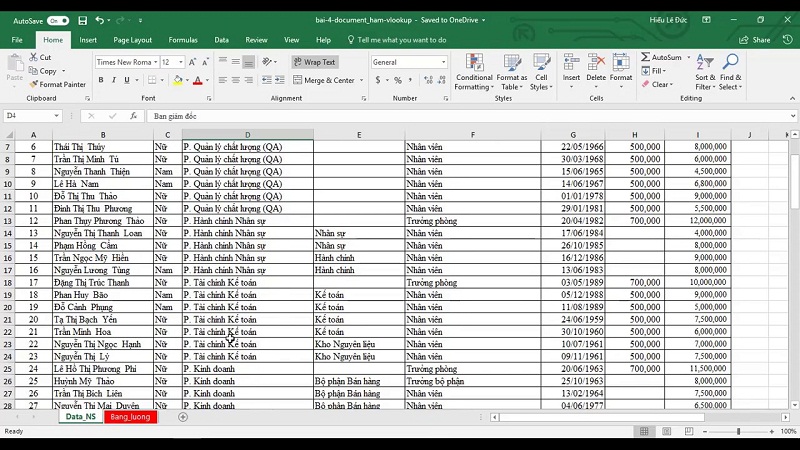Image resolution: width=800 pixels, height=450 pixels.
Task: Expand the General number format dropdown
Action: coord(443,62)
